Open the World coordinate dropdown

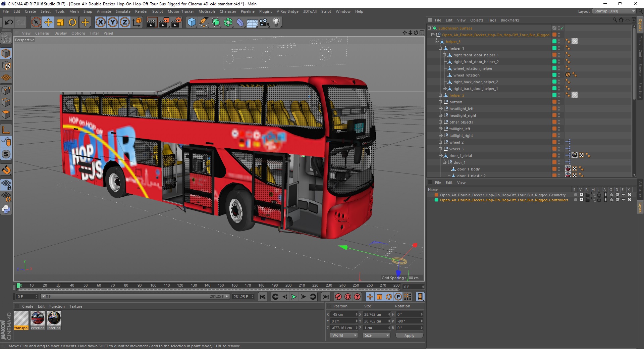pyautogui.click(x=344, y=335)
